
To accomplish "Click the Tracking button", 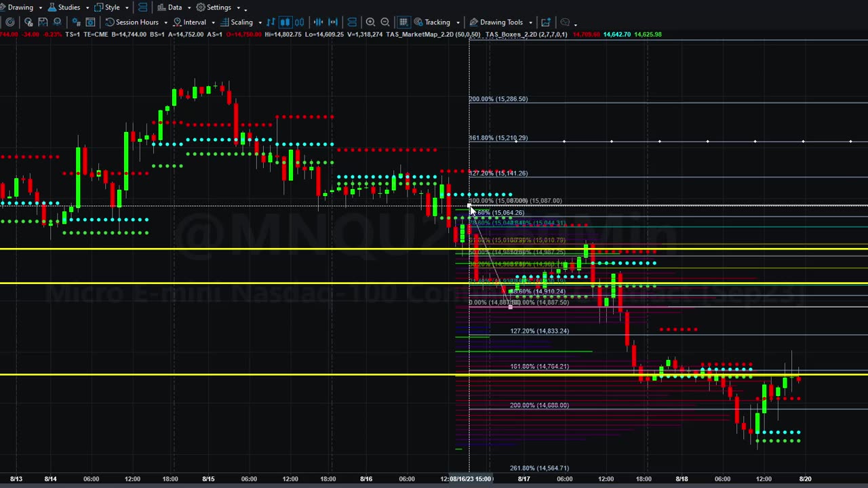I will pyautogui.click(x=431, y=22).
